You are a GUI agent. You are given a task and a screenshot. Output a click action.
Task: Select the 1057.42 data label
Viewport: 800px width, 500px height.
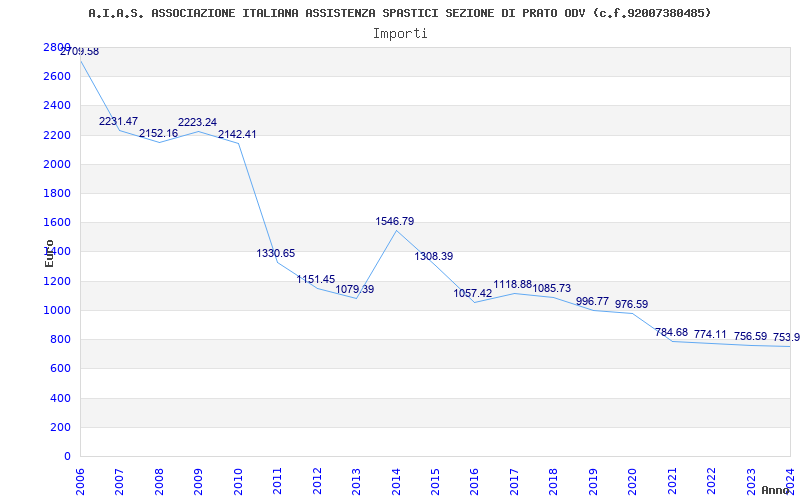473,293
